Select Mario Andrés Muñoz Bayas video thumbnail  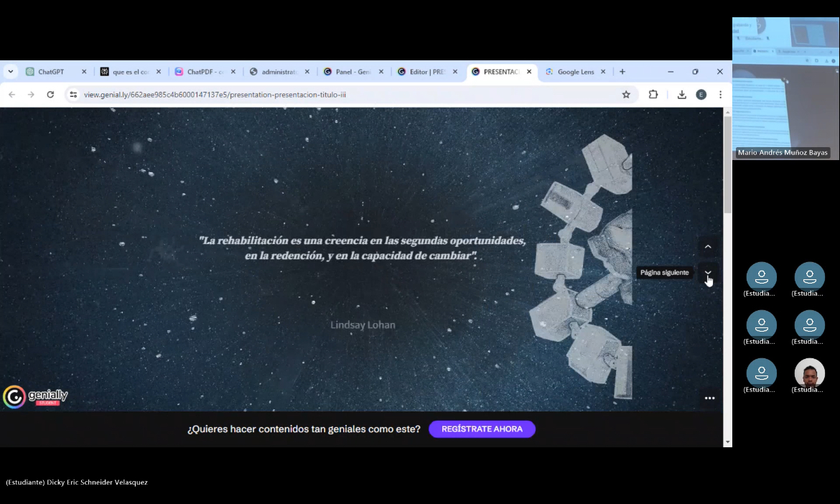click(785, 88)
